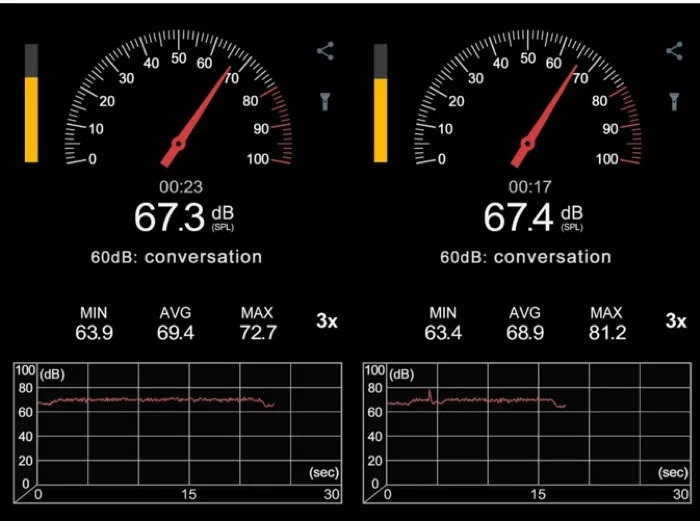Image resolution: width=700 pixels, height=527 pixels.
Task: Click the '100' mark on left gauge dial
Action: 258,159
